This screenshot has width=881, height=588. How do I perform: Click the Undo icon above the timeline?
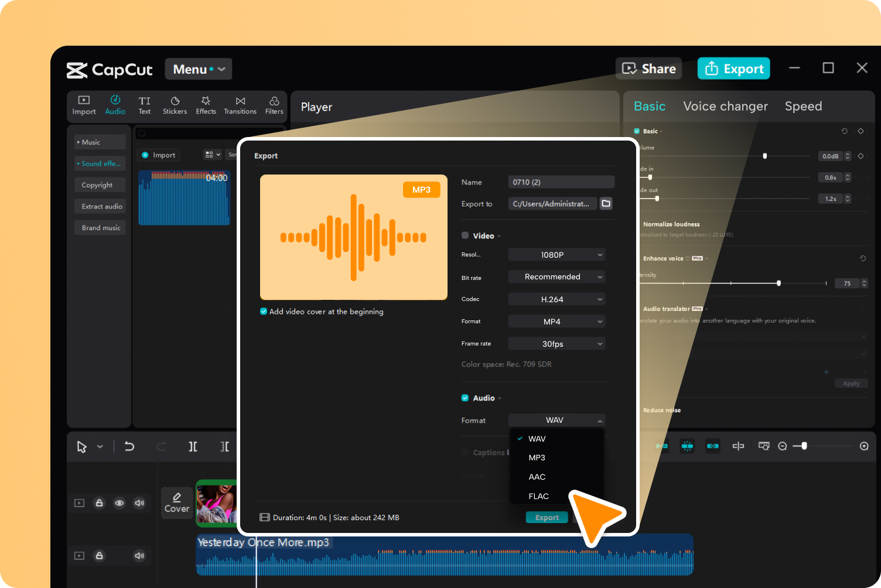(x=129, y=446)
